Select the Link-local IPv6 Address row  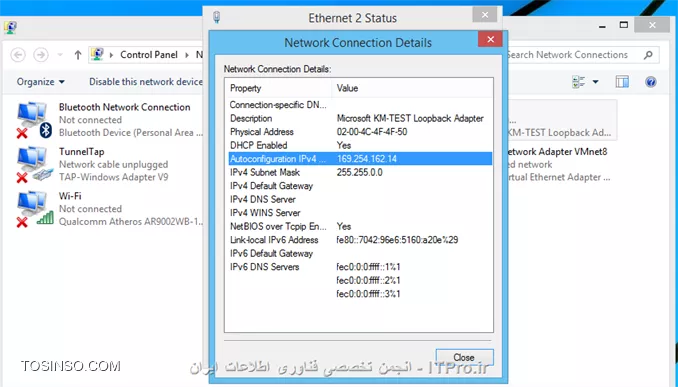pyautogui.click(x=360, y=240)
